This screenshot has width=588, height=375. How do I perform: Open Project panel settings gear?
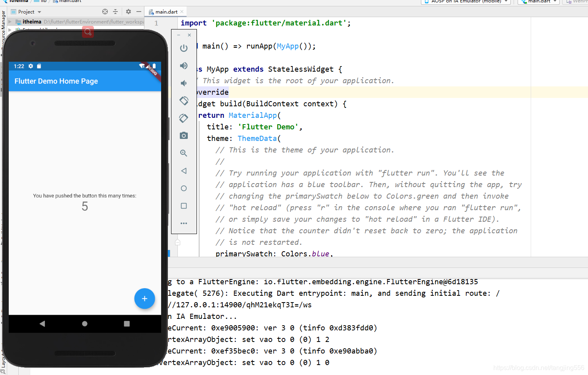(129, 12)
